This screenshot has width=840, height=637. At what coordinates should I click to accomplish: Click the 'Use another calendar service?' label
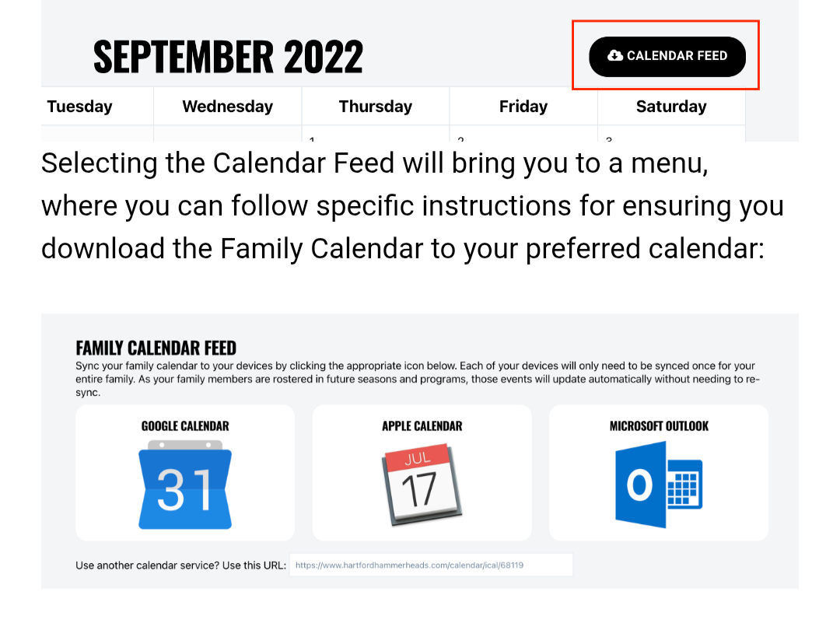pyautogui.click(x=180, y=565)
